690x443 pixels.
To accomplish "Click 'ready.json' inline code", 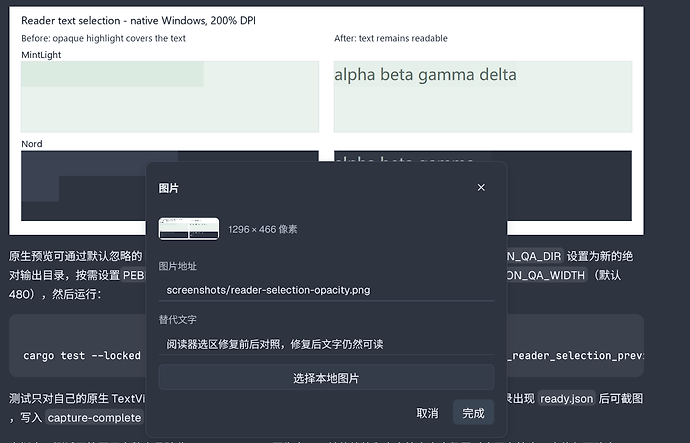I will click(566, 399).
